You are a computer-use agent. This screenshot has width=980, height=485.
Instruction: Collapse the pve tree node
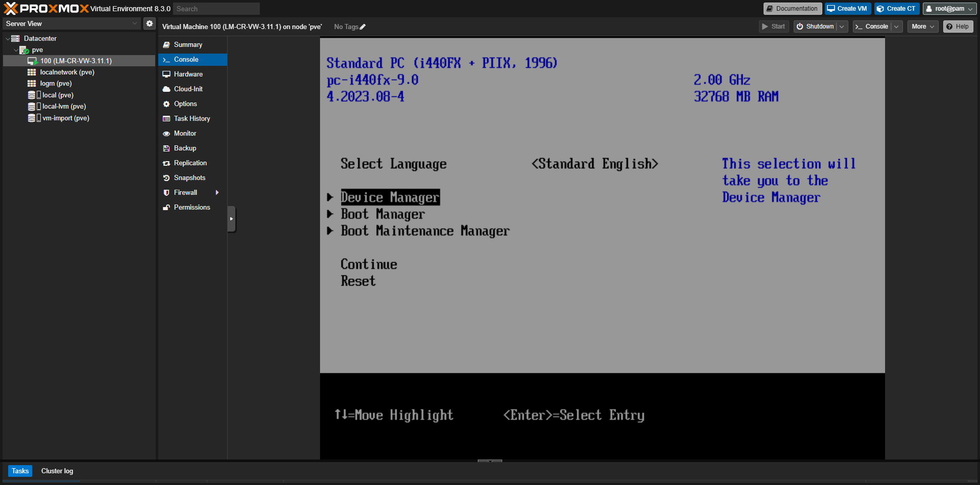tap(16, 49)
